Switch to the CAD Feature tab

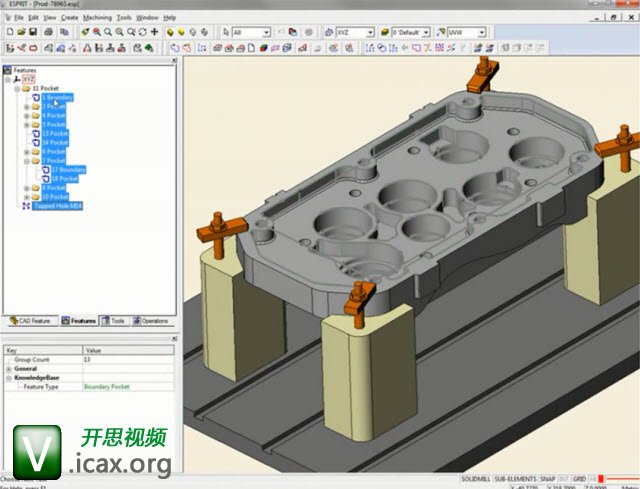(x=30, y=321)
